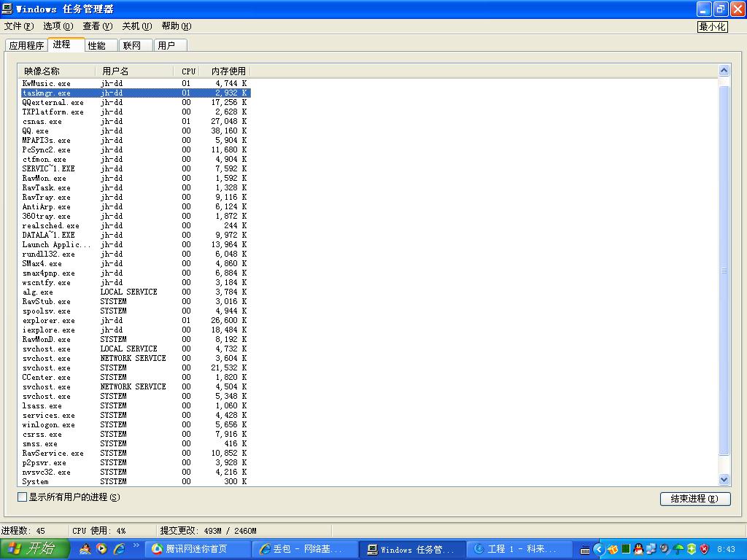
Task: Open the 查看(V) menu
Action: tap(97, 26)
